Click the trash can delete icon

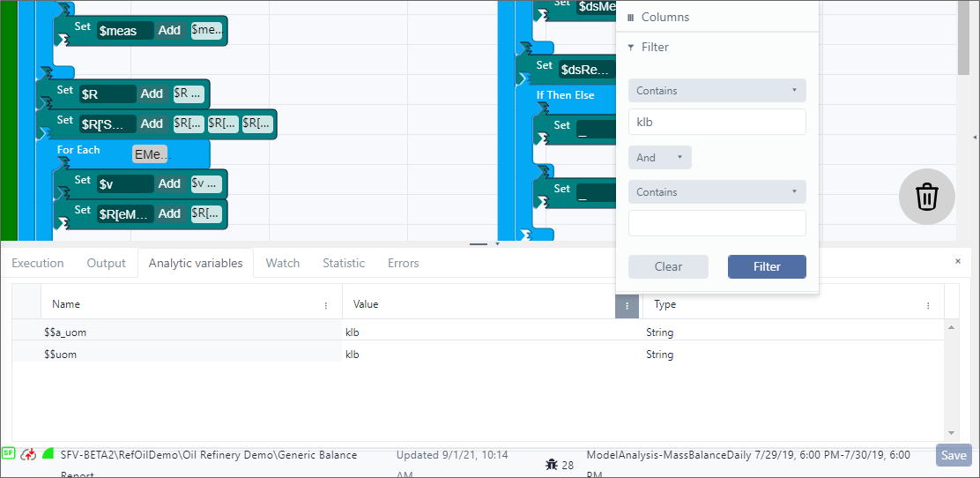(x=926, y=197)
